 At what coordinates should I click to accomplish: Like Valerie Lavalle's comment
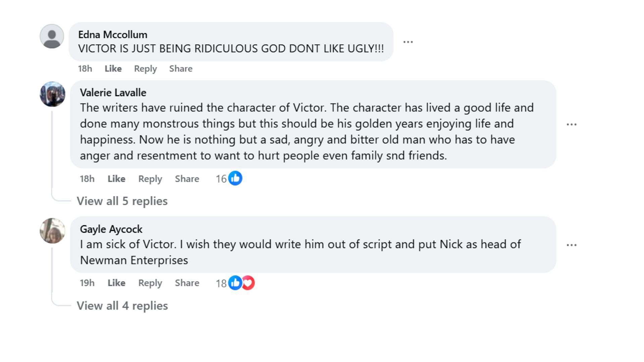116,179
